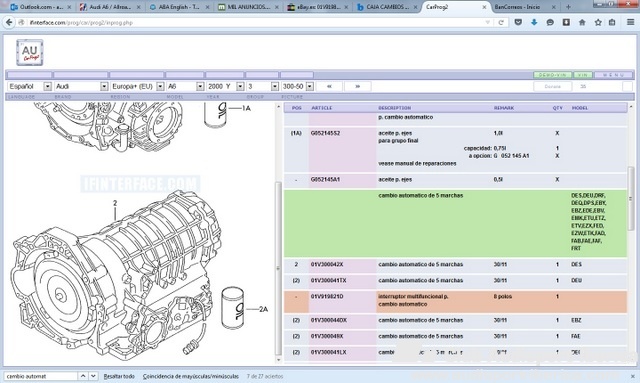Screen dimensions: 640x383
Task: Click the AU CarProg logo
Action: pos(29,53)
